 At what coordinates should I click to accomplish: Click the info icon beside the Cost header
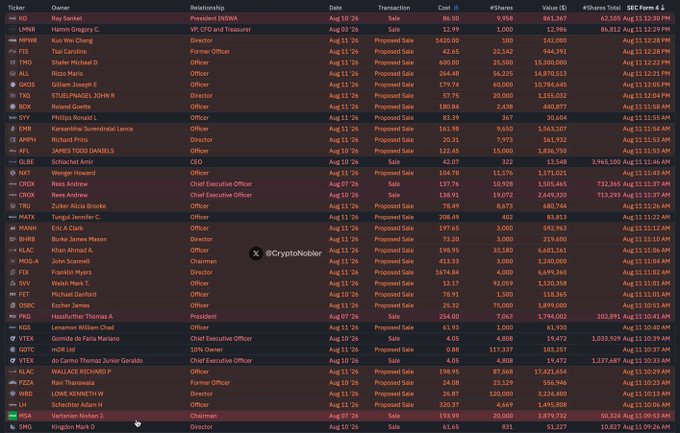(x=456, y=8)
